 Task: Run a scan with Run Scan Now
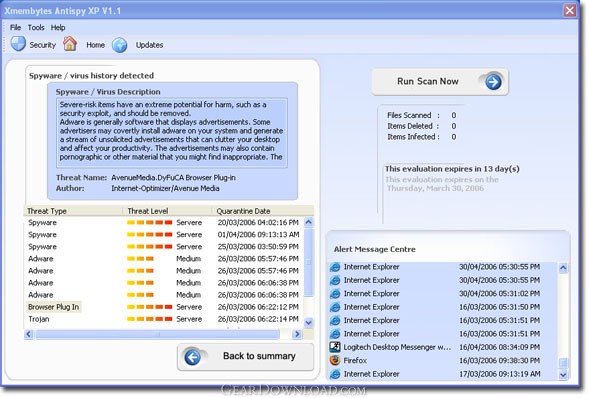[440, 81]
